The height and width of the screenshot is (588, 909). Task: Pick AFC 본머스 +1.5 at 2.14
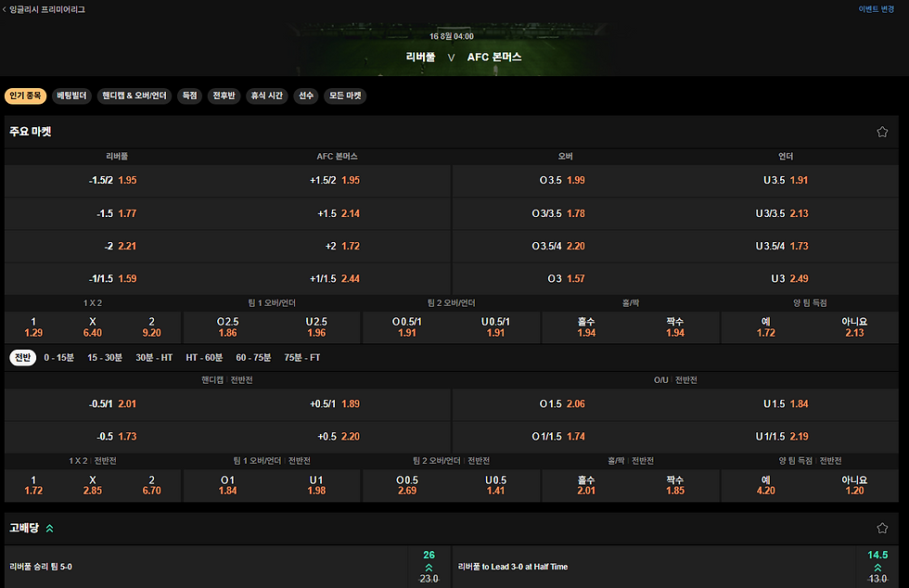coord(339,213)
